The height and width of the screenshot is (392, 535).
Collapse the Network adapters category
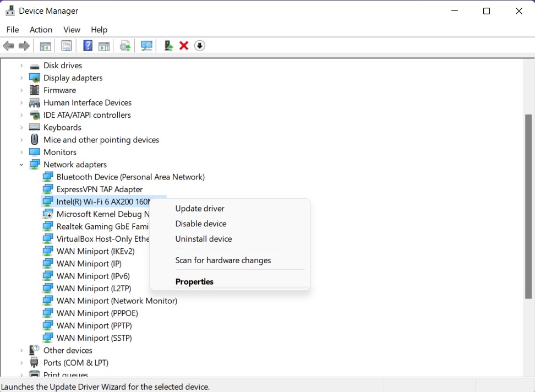(x=21, y=164)
